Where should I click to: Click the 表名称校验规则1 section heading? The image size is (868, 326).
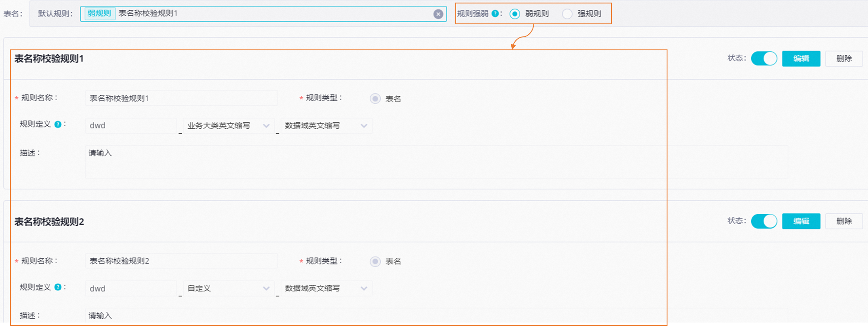point(49,59)
